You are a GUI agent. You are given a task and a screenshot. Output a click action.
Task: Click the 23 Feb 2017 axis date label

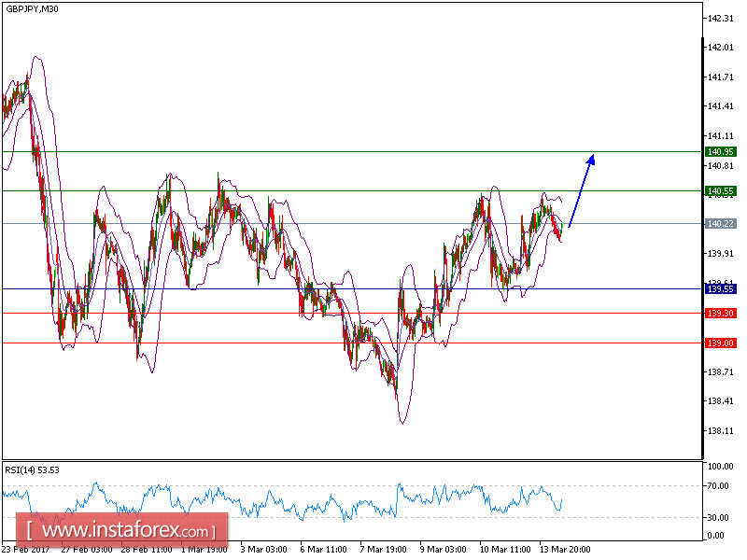pyautogui.click(x=24, y=551)
